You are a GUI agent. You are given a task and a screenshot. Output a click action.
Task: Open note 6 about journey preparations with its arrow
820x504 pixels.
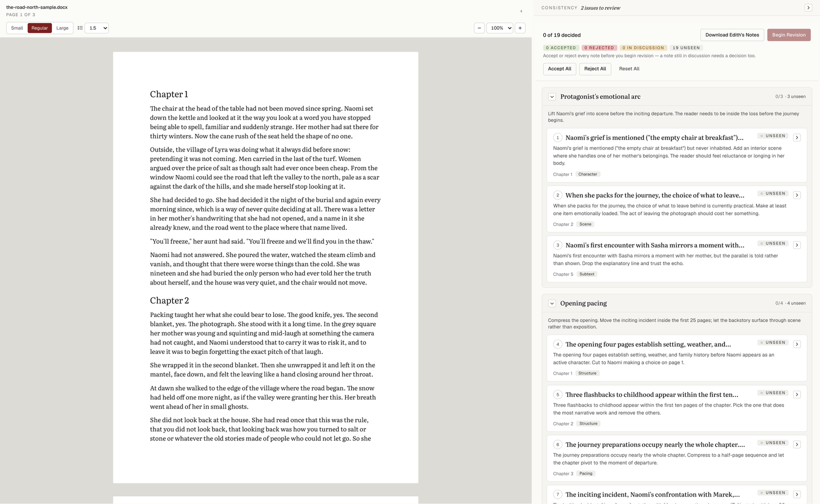coord(797,444)
